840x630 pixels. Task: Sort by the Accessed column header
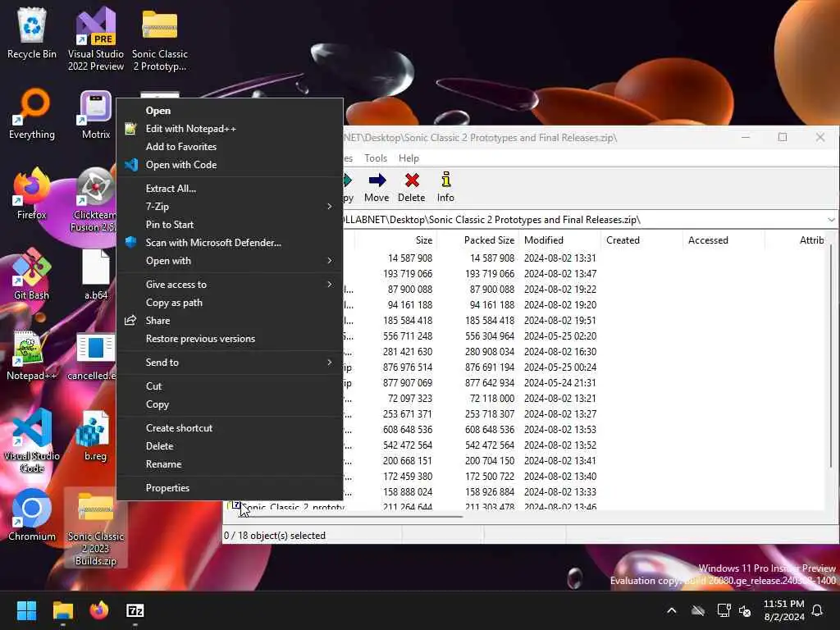click(724, 240)
